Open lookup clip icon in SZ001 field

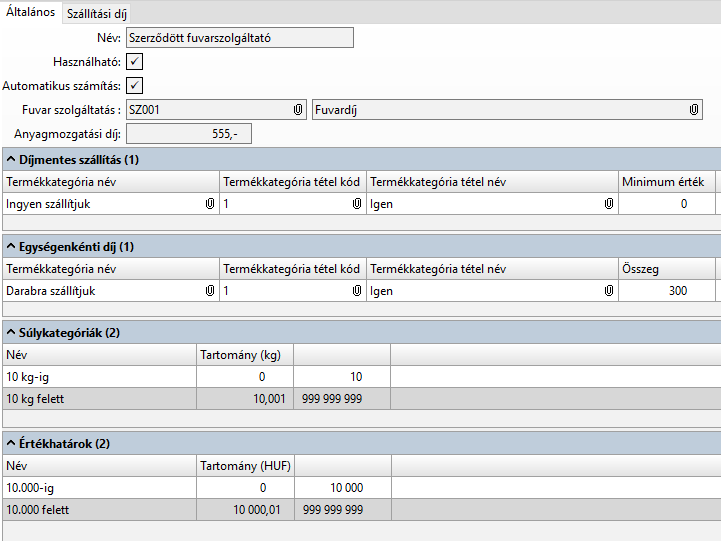[298, 110]
